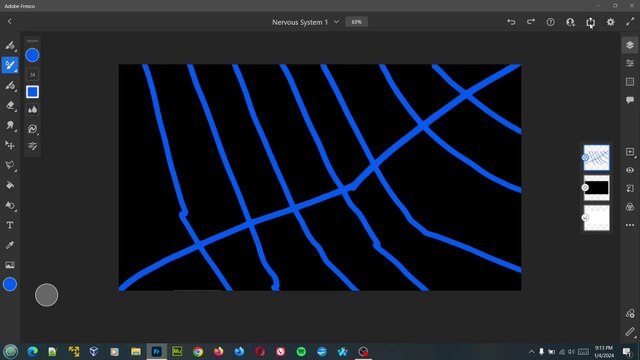Open the brush smoothing setting
The height and width of the screenshot is (360, 640).
[x=32, y=129]
